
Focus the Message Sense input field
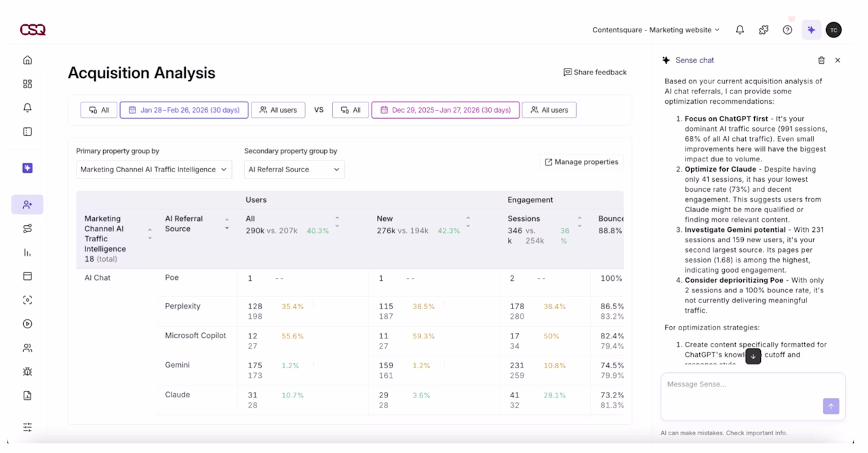[753, 397]
